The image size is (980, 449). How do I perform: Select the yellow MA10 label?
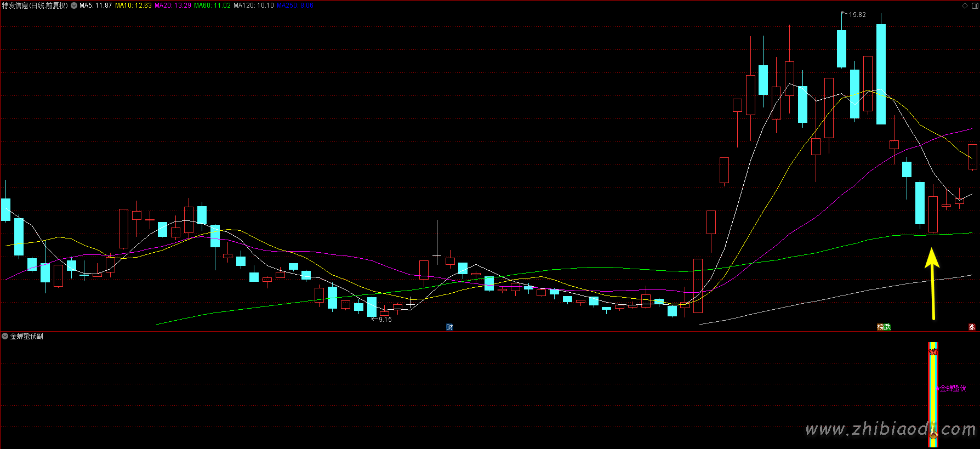133,5
